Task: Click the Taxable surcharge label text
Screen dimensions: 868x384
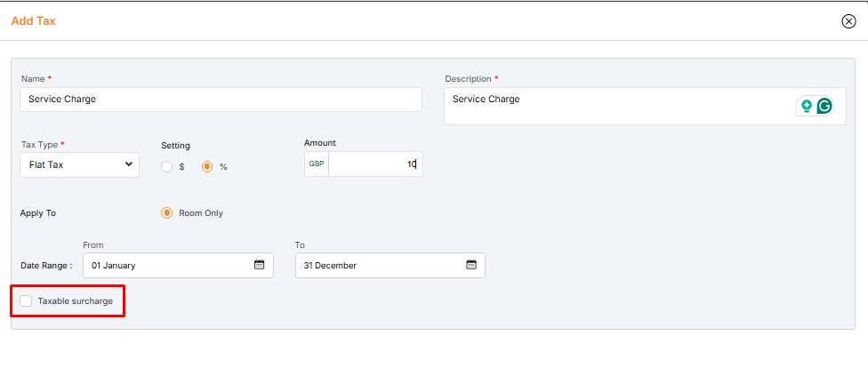Action: (76, 301)
